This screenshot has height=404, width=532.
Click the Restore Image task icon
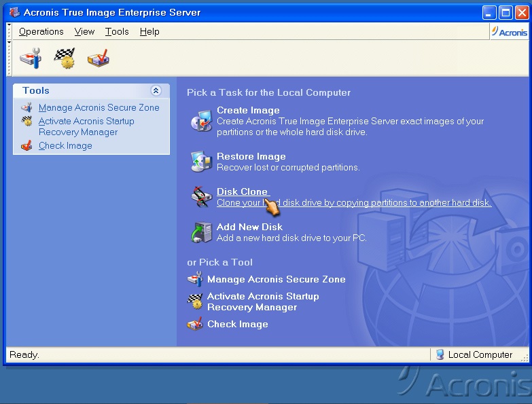pos(202,162)
